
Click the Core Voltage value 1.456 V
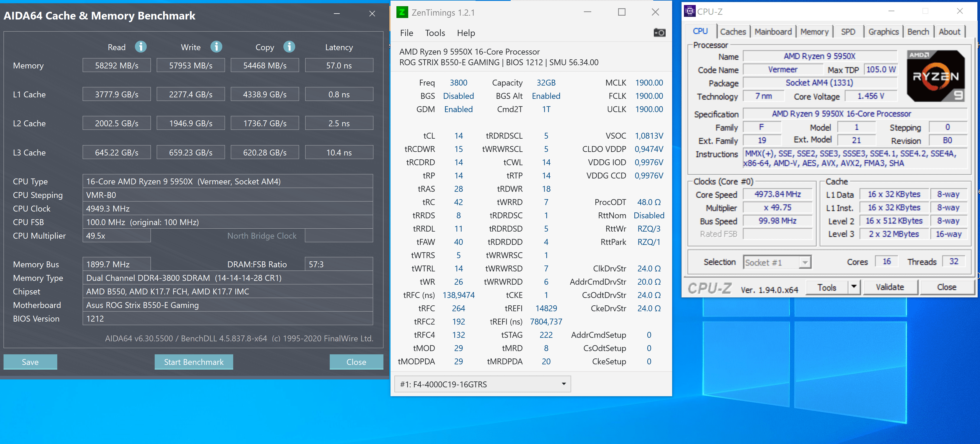tap(870, 96)
